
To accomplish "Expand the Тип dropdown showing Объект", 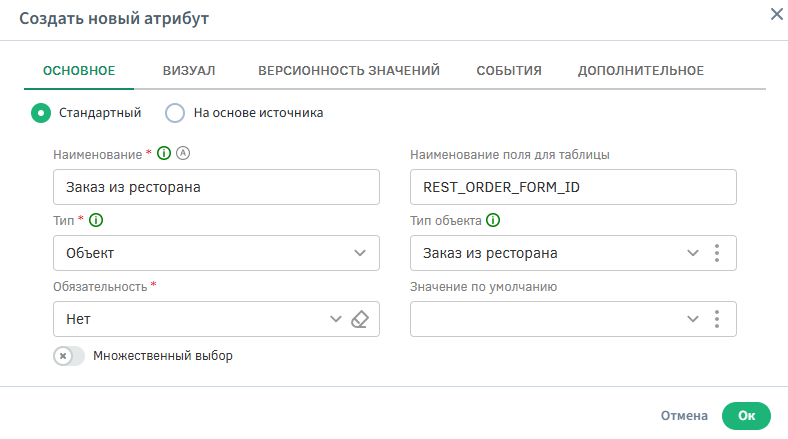I will (360, 253).
